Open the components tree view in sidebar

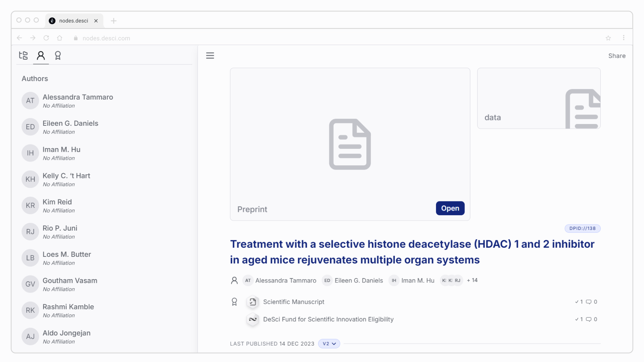click(23, 55)
